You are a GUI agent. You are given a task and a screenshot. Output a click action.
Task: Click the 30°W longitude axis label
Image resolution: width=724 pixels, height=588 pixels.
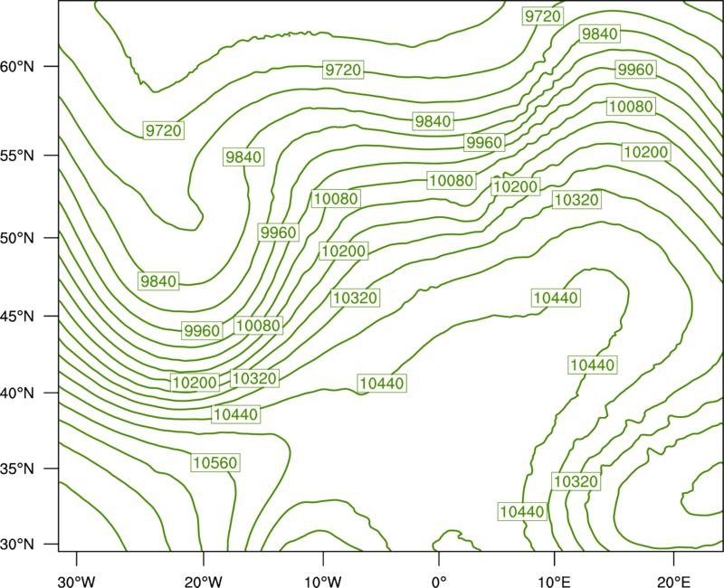tap(76, 582)
